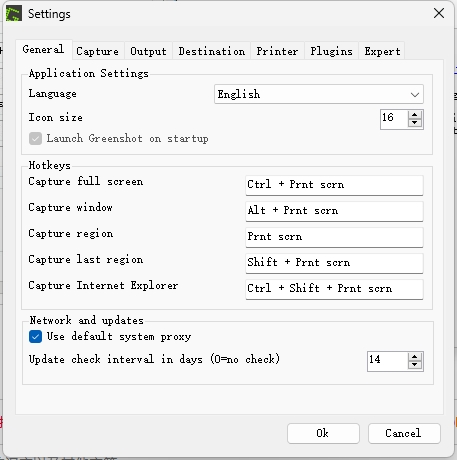The image size is (457, 460).
Task: Increase the update check interval using the up arrow
Action: coord(414,357)
